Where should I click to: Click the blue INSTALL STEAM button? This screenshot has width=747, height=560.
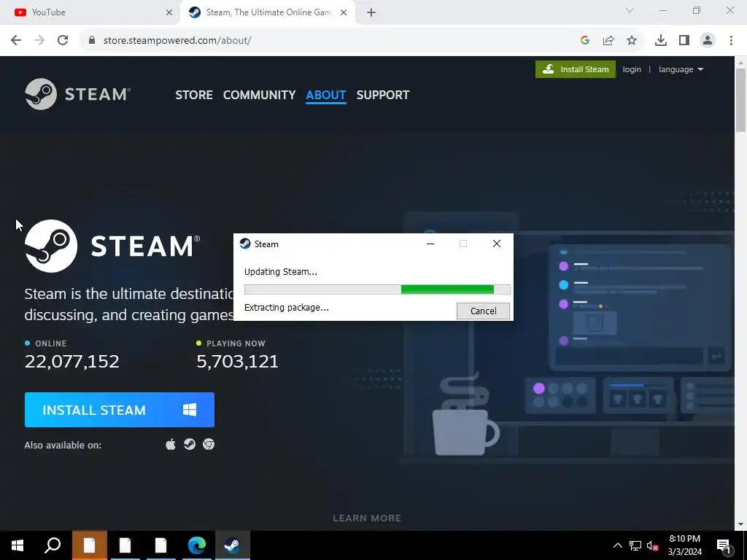[119, 410]
